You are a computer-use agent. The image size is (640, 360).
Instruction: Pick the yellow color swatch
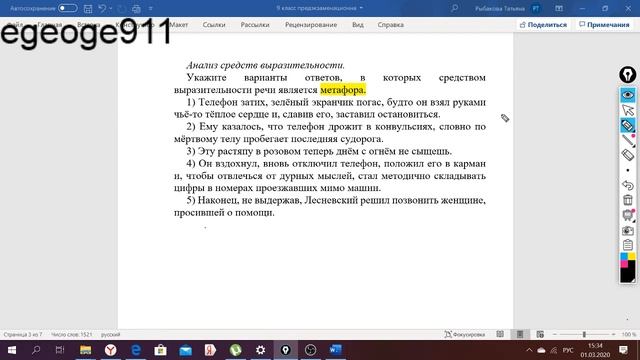631,256
